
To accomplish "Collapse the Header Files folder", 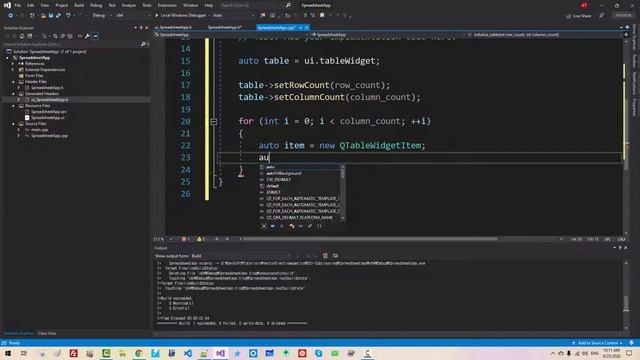I will pyautogui.click(x=13, y=82).
